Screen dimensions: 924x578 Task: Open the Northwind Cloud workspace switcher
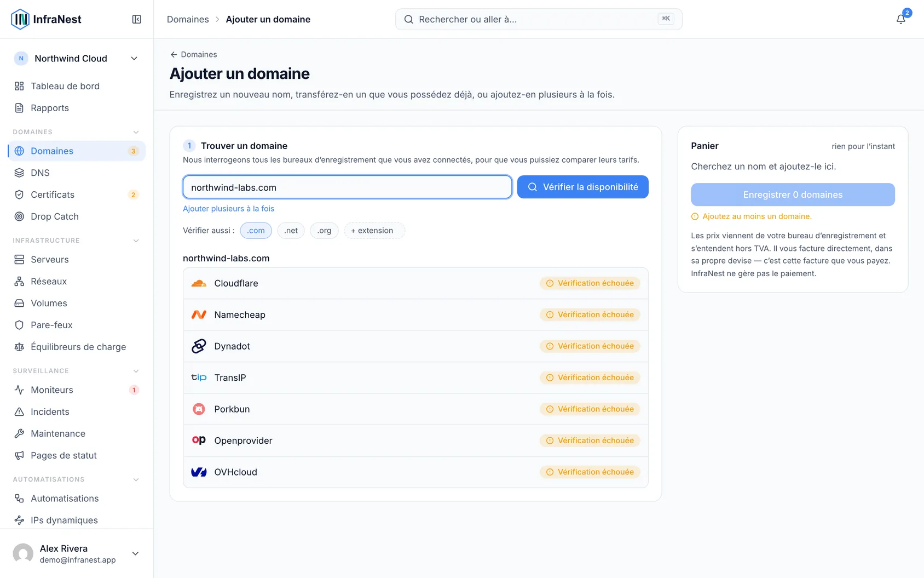[77, 59]
